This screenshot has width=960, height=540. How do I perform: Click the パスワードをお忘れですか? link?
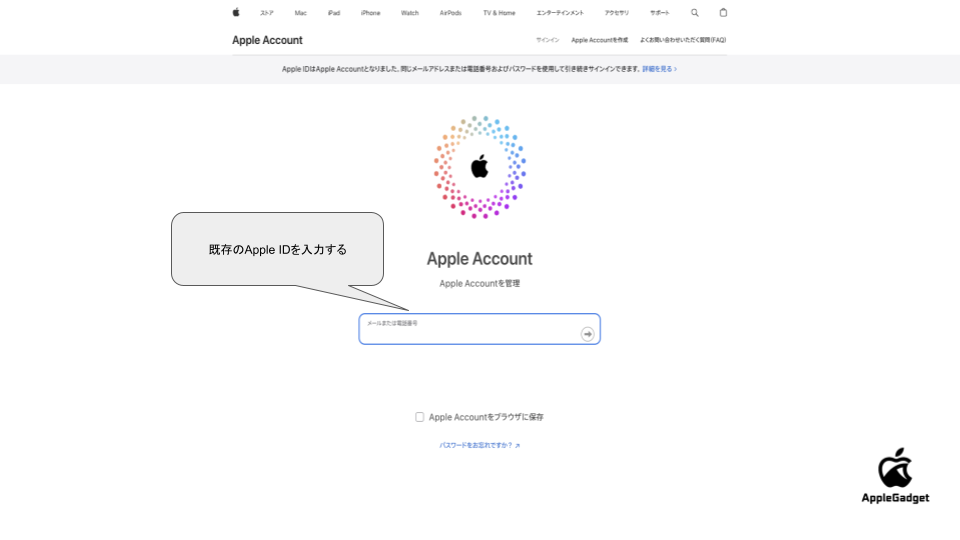[x=479, y=445]
